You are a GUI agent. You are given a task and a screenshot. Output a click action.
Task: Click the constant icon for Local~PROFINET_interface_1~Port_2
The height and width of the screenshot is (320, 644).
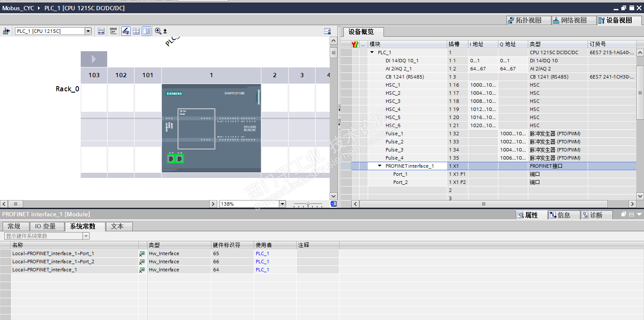[142, 262]
